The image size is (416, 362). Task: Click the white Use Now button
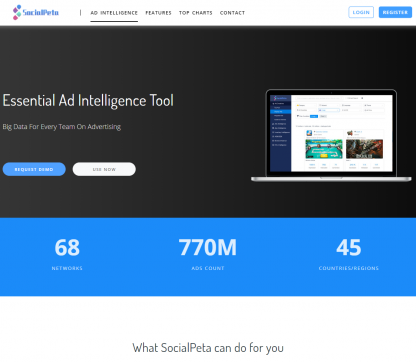pos(104,169)
